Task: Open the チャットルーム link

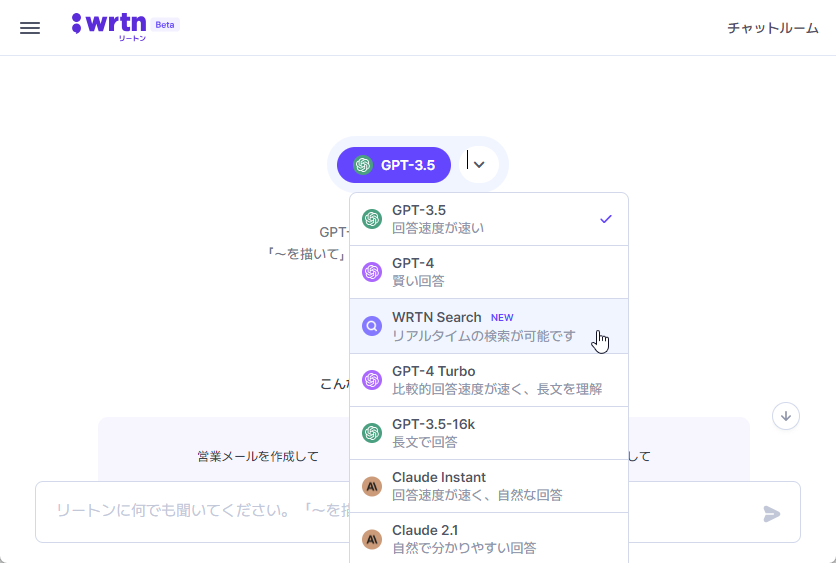Action: pyautogui.click(x=773, y=28)
